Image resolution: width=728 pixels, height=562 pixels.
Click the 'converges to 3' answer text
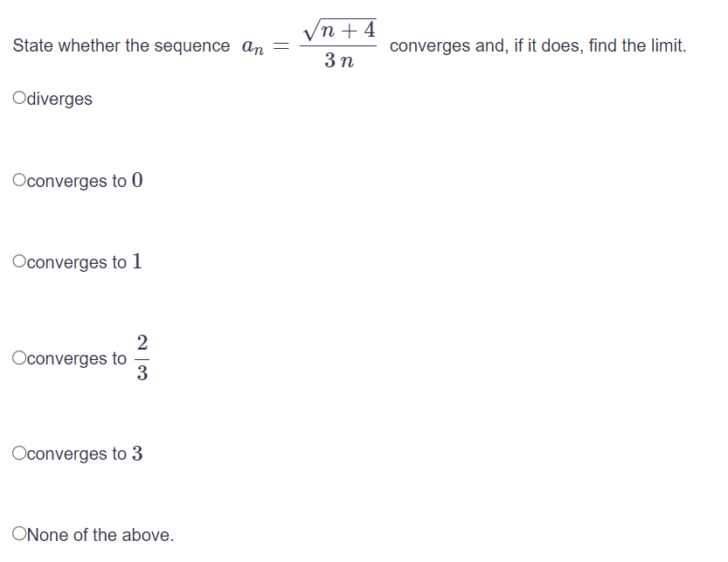click(83, 454)
